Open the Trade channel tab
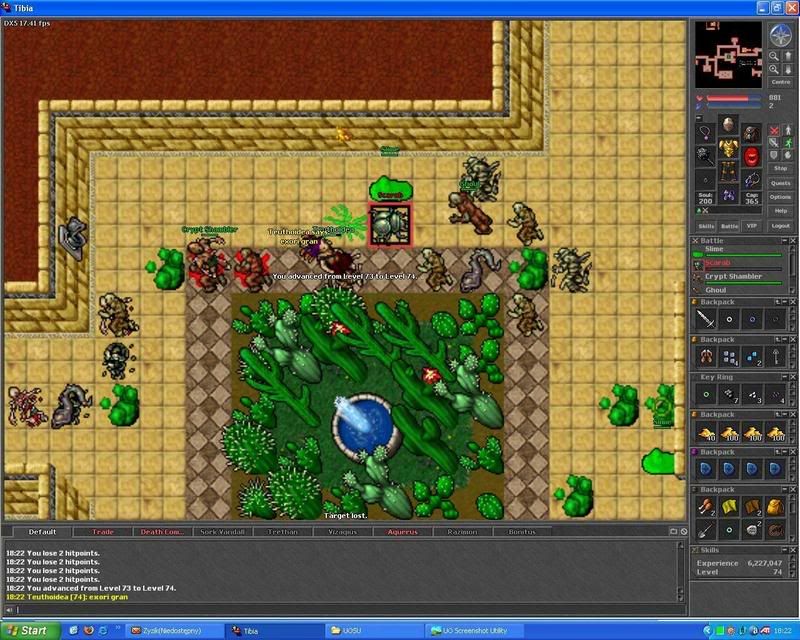 point(103,532)
